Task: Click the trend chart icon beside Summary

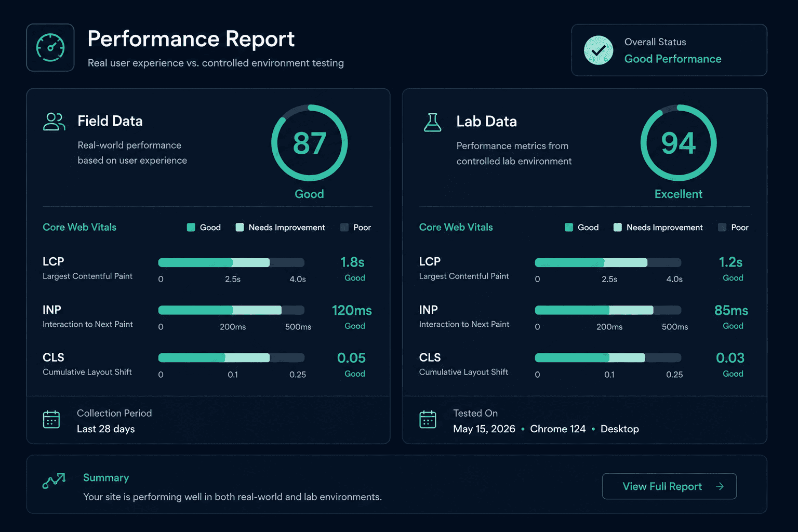Action: (x=54, y=481)
